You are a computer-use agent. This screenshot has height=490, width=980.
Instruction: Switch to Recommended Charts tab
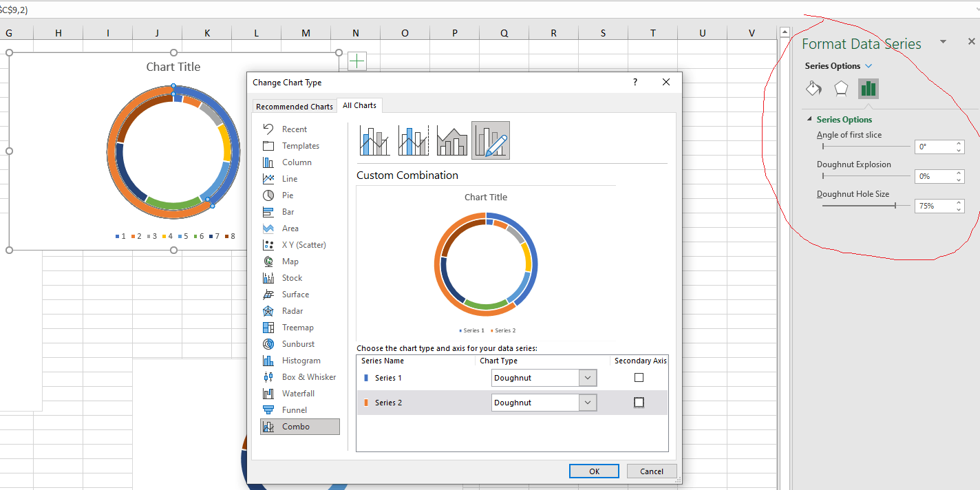coord(294,107)
